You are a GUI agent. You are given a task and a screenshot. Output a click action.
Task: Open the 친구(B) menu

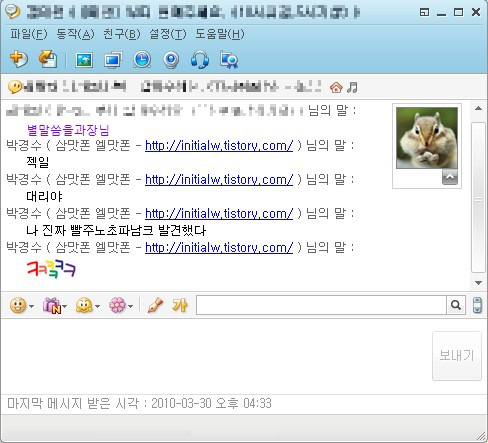(121, 34)
